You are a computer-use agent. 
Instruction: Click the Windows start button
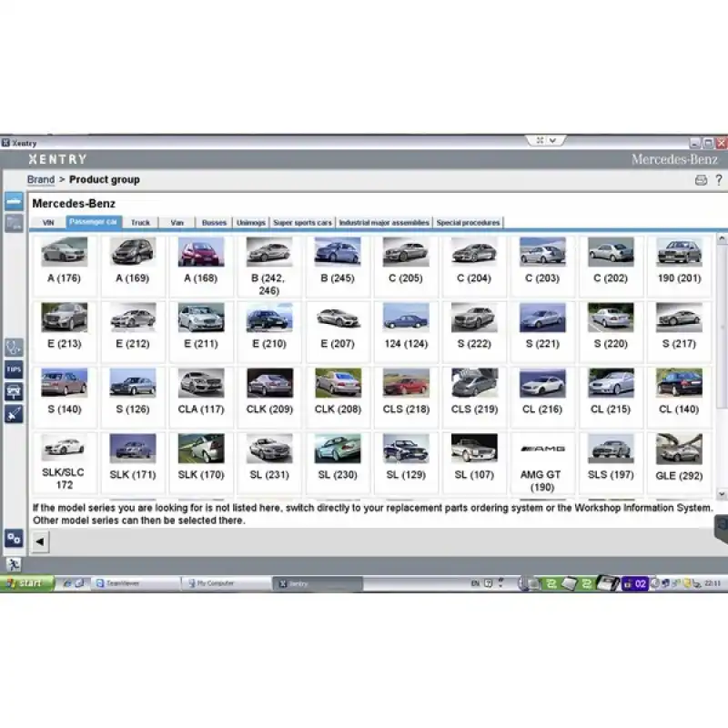coord(27,583)
